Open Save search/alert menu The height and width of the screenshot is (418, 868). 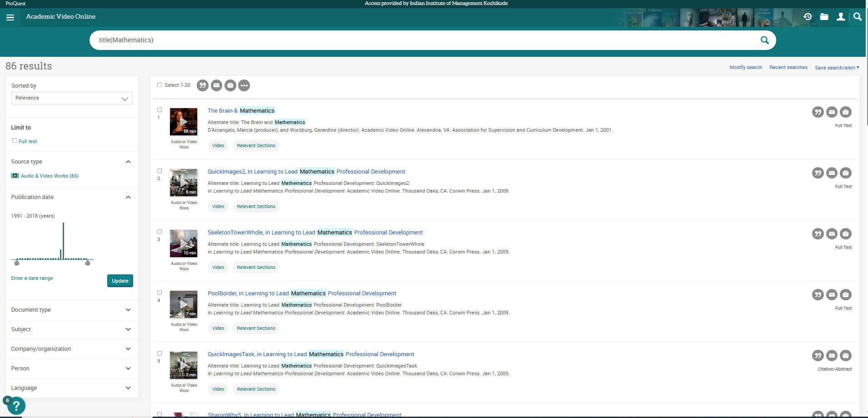coord(837,68)
